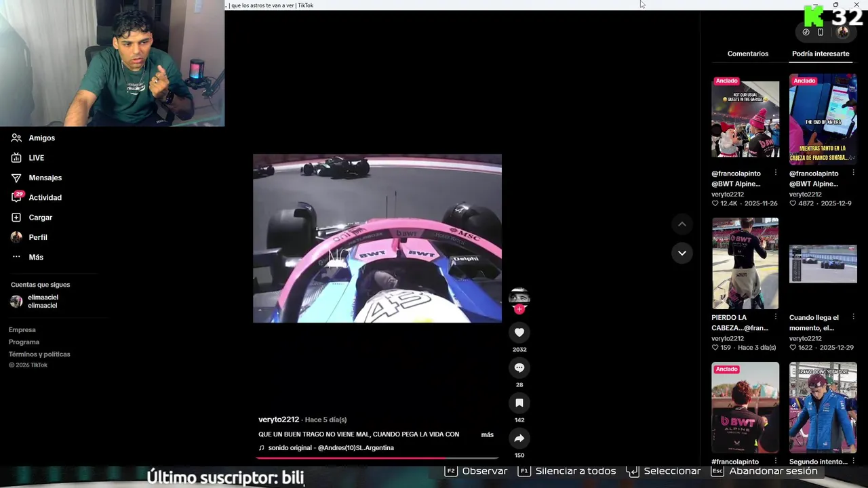This screenshot has width=868, height=488.
Task: Open Términos y políticas footer link
Action: point(39,354)
